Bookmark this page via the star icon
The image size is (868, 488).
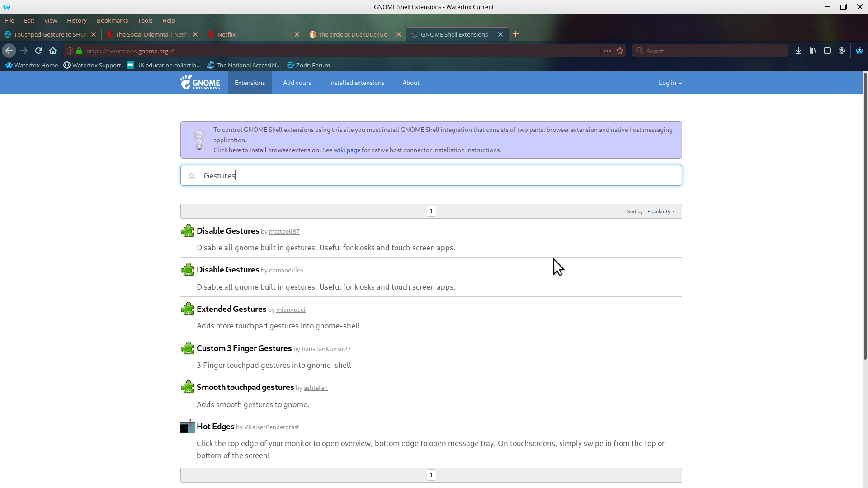[x=620, y=51]
